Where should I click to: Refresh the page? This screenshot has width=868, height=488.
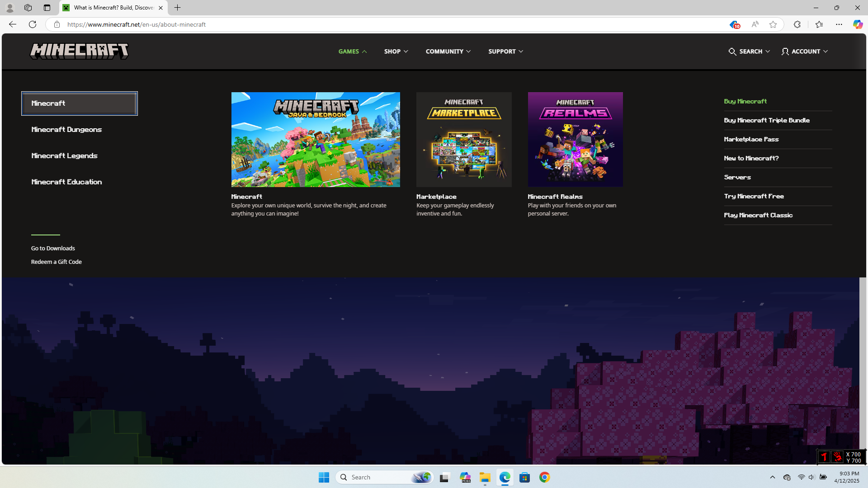pyautogui.click(x=33, y=24)
